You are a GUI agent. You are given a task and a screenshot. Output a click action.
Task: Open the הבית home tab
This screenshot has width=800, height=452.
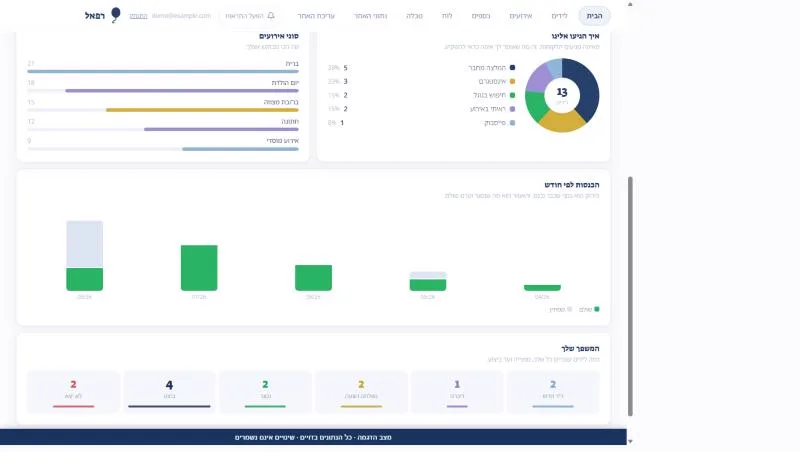pos(594,16)
